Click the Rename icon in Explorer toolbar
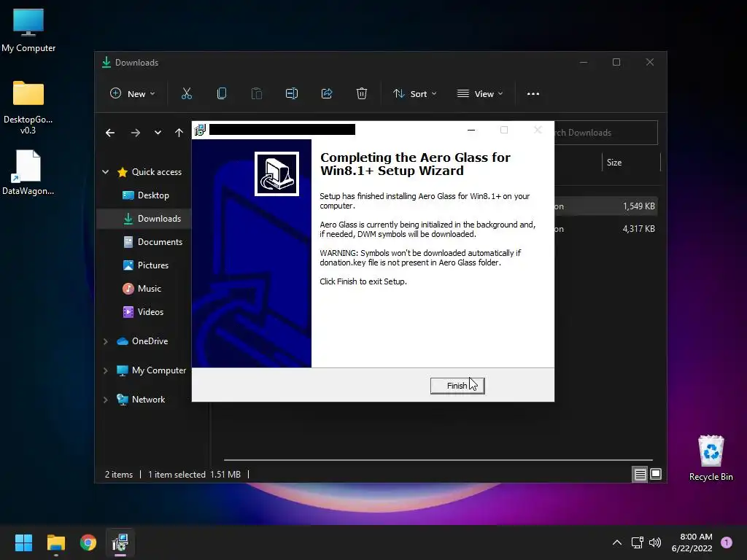Viewport: 747px width, 560px height. click(x=292, y=94)
